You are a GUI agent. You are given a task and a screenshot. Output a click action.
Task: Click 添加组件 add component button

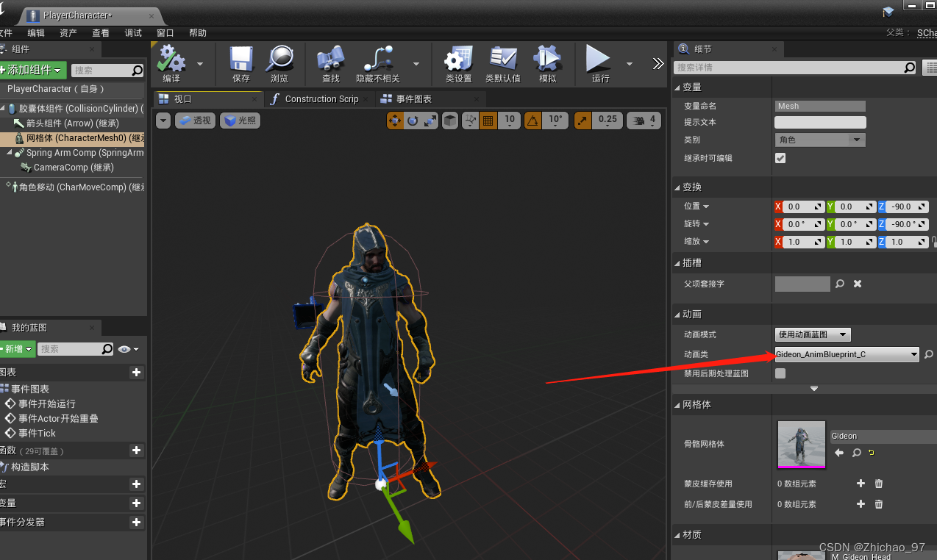32,70
